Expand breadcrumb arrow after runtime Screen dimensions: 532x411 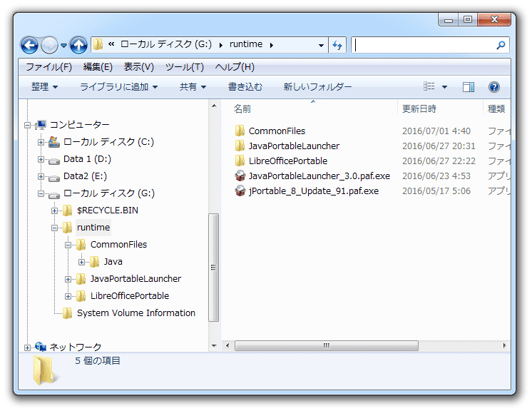(272, 45)
